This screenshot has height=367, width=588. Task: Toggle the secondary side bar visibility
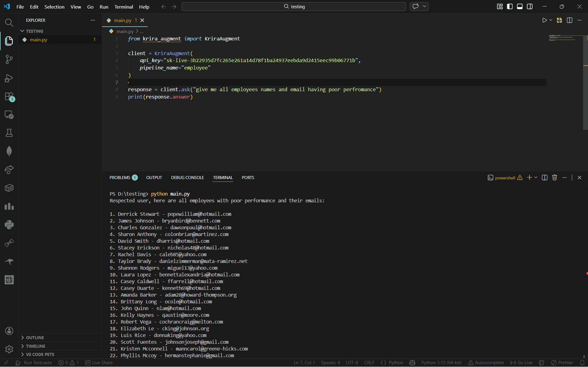pyautogui.click(x=529, y=6)
